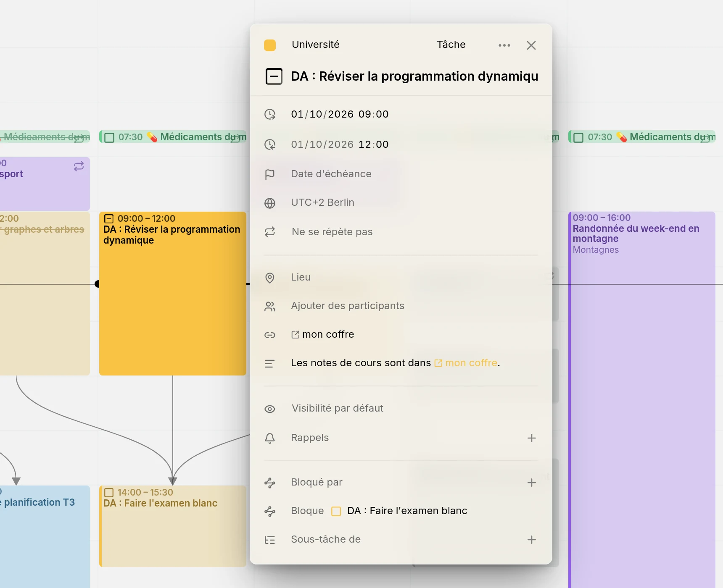
Task: Check the 07:30 Médicaments task beside the popup
Action: coord(109,138)
